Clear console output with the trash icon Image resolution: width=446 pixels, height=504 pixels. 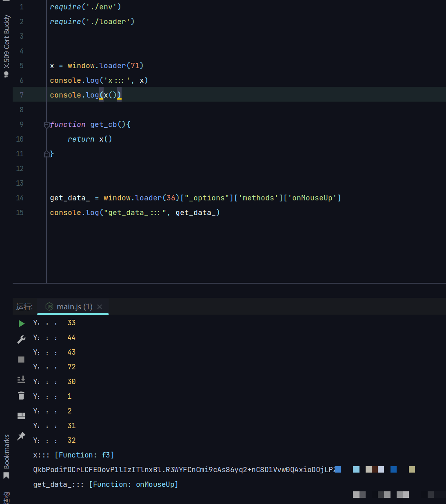pyautogui.click(x=21, y=395)
